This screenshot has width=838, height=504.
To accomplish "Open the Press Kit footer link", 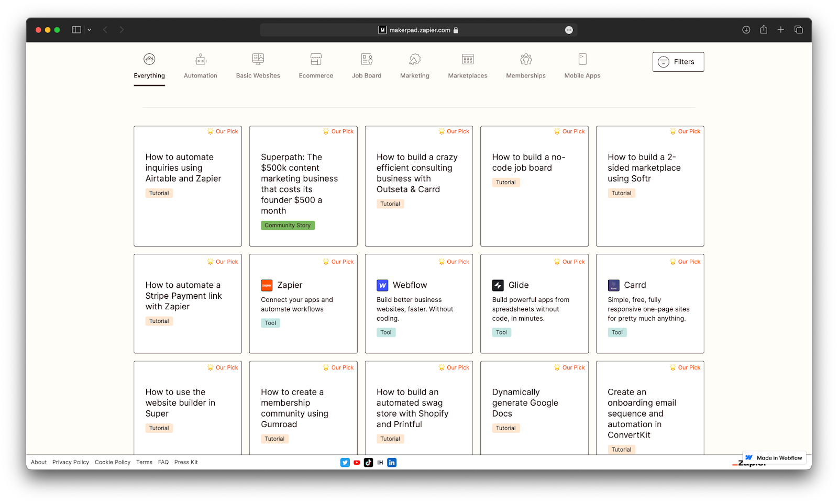I will tap(186, 463).
